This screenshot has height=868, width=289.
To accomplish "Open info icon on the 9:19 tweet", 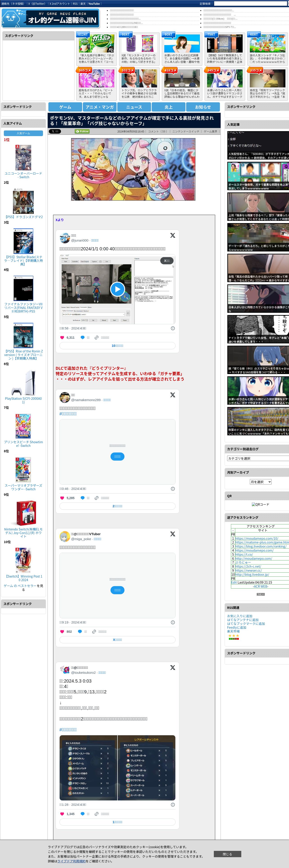I will [x=173, y=622].
